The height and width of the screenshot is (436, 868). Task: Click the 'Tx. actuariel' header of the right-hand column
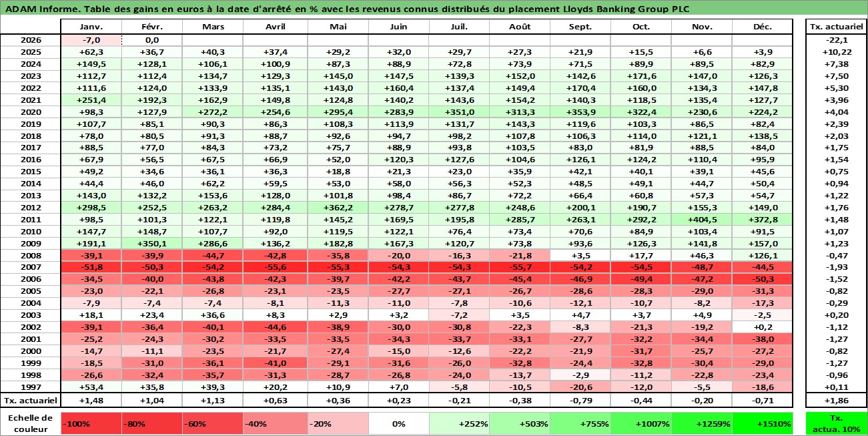click(837, 27)
